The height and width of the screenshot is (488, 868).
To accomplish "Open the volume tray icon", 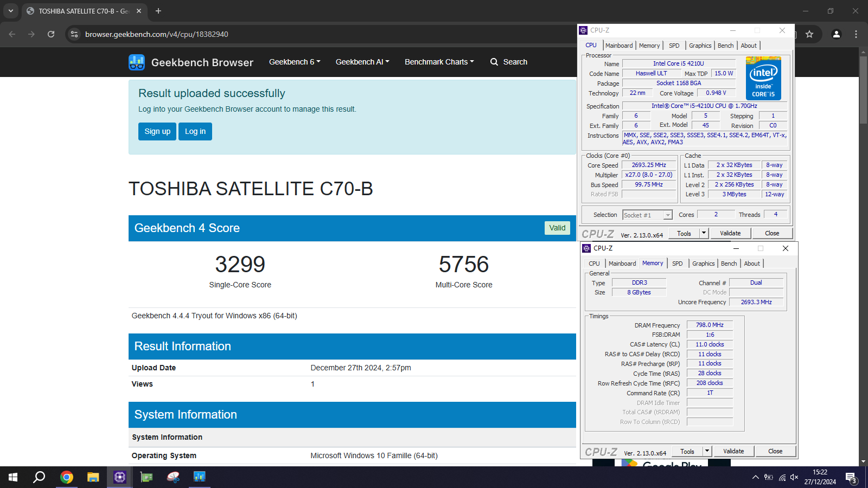I will [795, 478].
